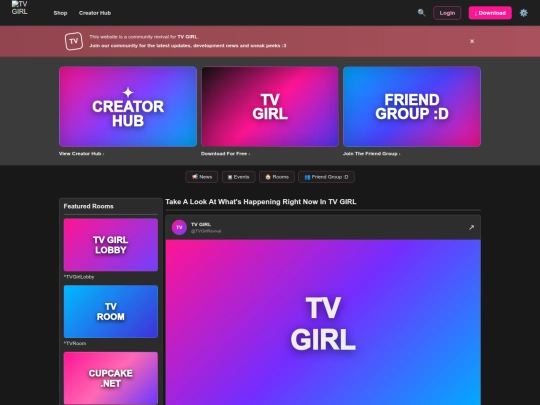Open the search magnifier icon
Screen dimensions: 540x405
tap(421, 13)
